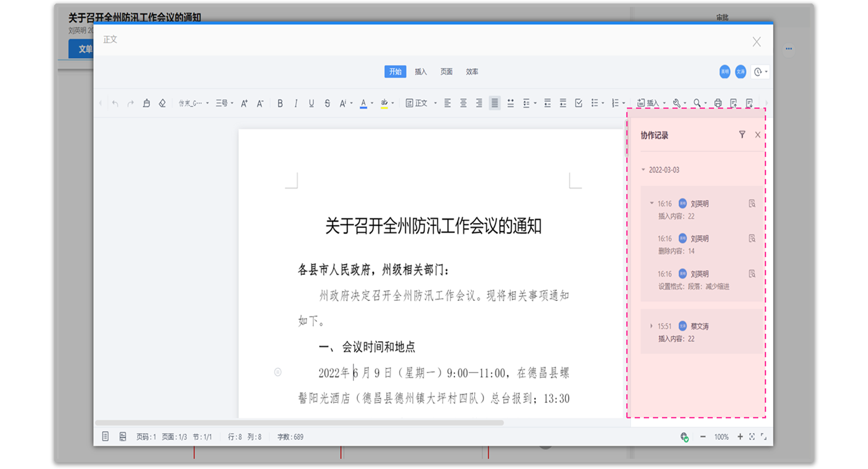Redo the last action
Screen dimensions: 868x469
coord(131,103)
